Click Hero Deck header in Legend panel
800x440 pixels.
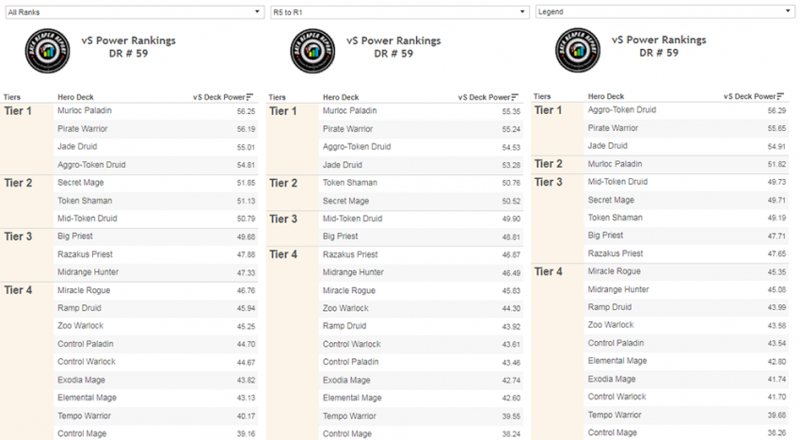coord(606,96)
